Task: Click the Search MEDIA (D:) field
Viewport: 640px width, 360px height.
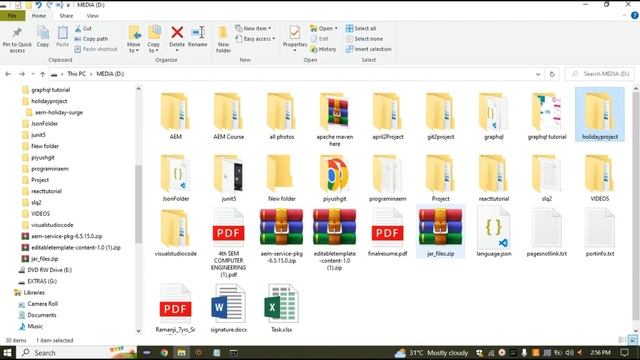Action: [600, 74]
